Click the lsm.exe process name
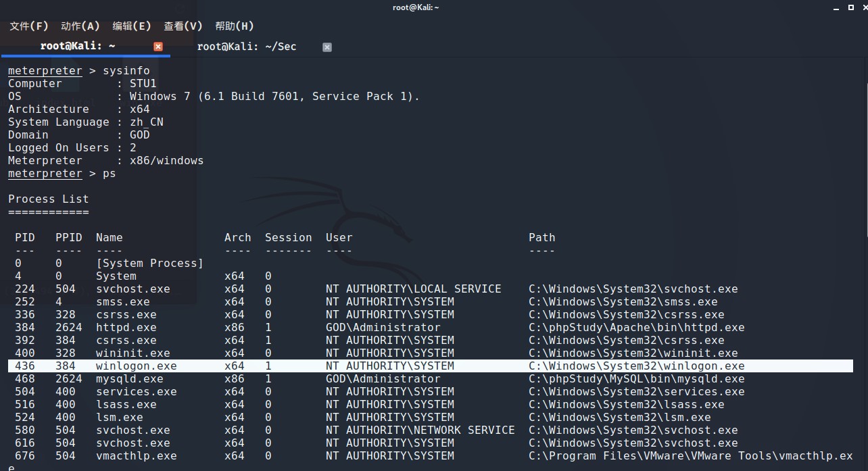Viewport: 868px width, 471px height. click(120, 418)
